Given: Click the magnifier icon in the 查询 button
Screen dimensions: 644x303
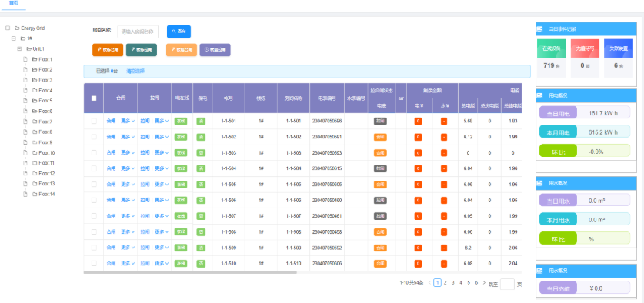Looking at the screenshot, I should [x=174, y=32].
